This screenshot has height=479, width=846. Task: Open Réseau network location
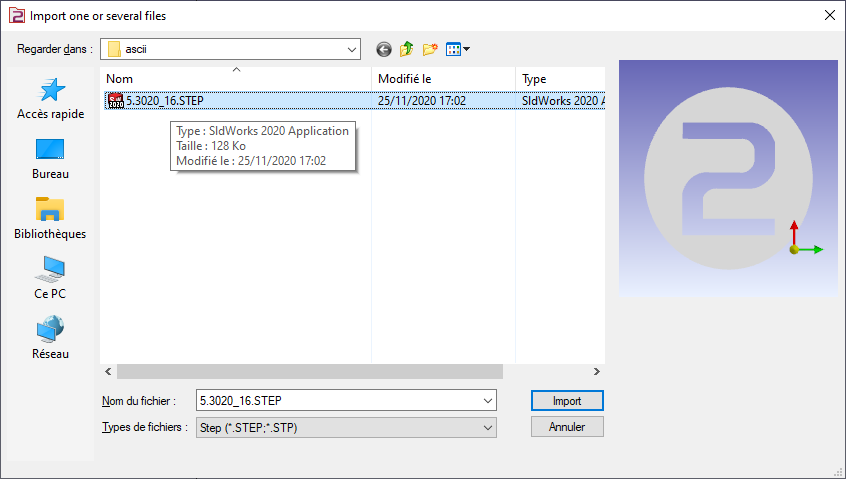coord(50,339)
